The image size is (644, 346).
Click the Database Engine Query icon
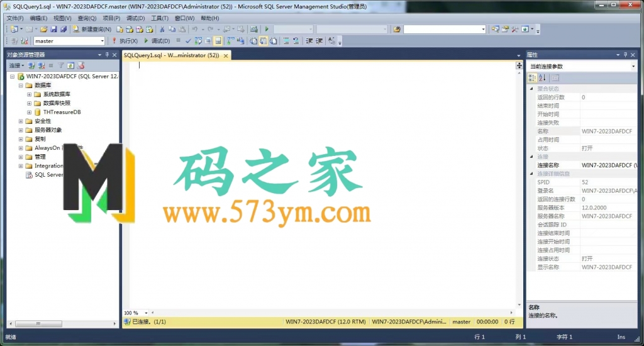point(120,29)
